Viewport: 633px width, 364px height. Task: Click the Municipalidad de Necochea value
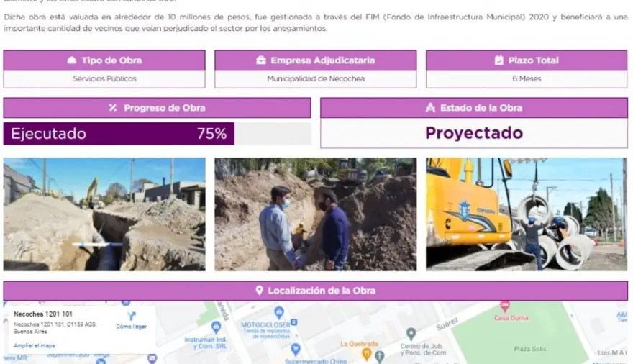click(x=316, y=78)
